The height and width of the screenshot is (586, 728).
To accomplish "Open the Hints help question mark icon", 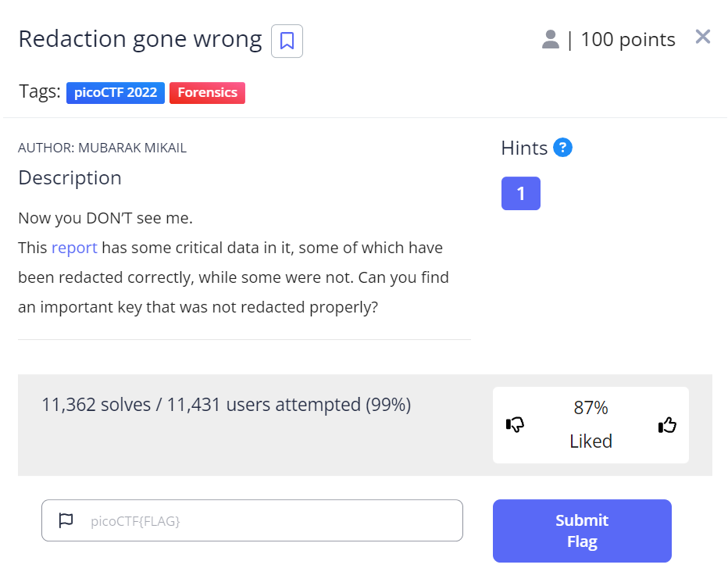I will (562, 148).
